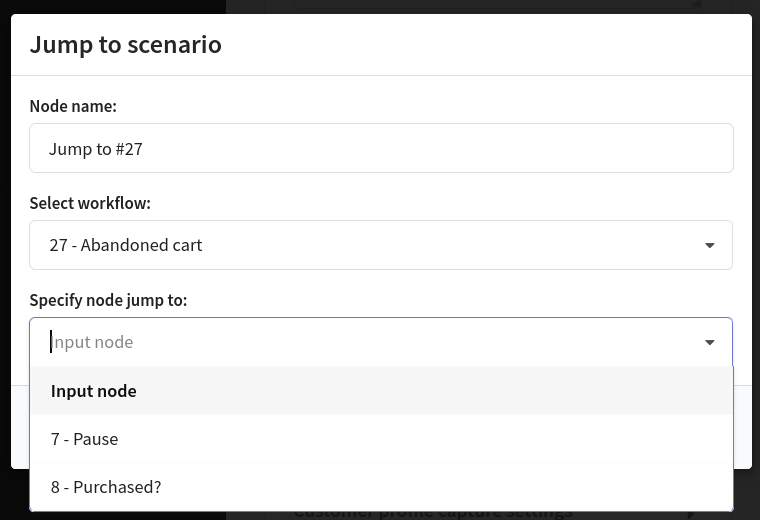Click the "Select workflow:" label
Viewport: 760px width, 520px height.
pos(90,203)
